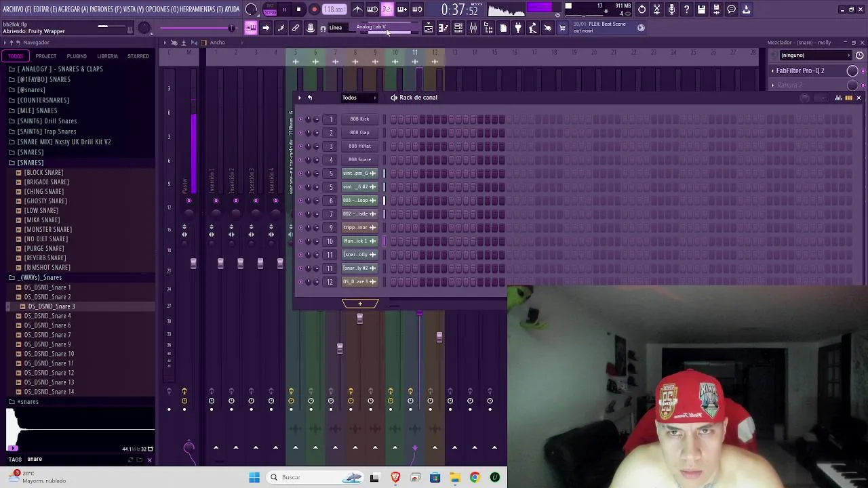Viewport: 868px width, 488px height.
Task: Click the metronome icon in transport bar
Action: coord(359,9)
